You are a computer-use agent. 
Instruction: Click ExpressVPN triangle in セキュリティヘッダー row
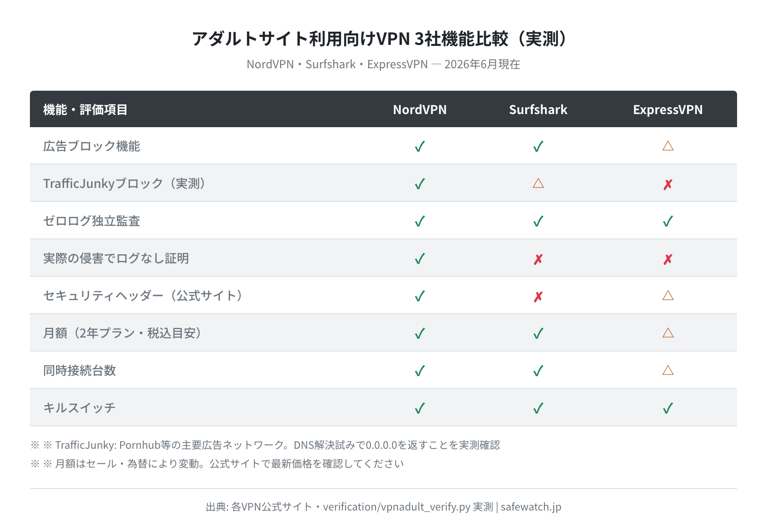click(668, 295)
